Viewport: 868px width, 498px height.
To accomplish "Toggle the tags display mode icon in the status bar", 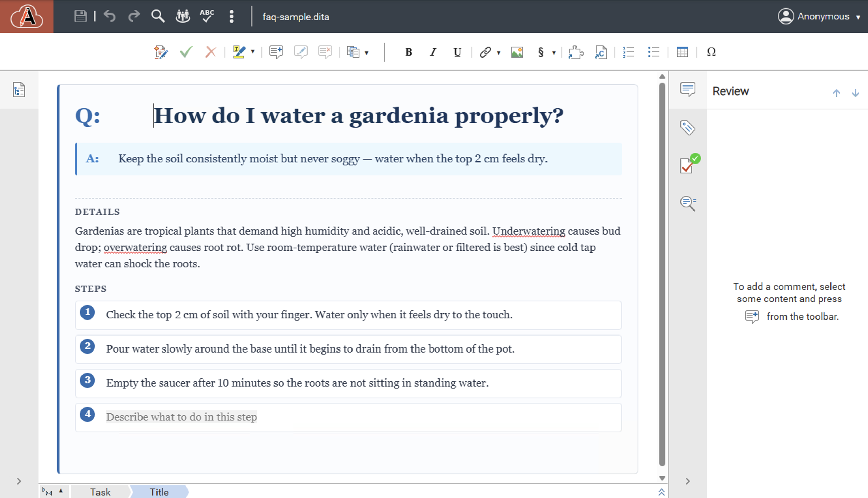I will click(47, 492).
